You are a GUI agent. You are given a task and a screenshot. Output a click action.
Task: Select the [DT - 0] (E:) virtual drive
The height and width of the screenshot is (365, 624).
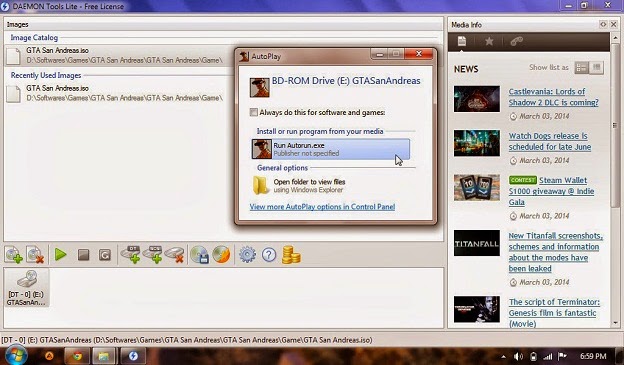(x=26, y=288)
